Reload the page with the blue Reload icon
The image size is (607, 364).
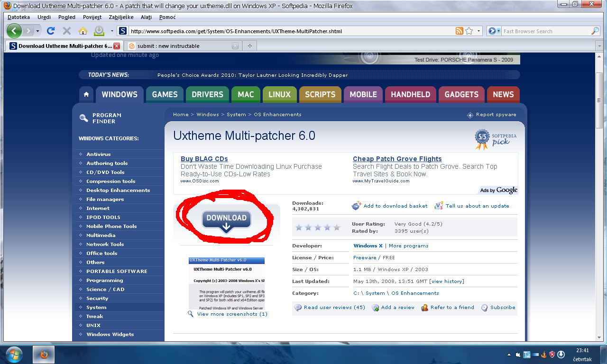click(51, 31)
